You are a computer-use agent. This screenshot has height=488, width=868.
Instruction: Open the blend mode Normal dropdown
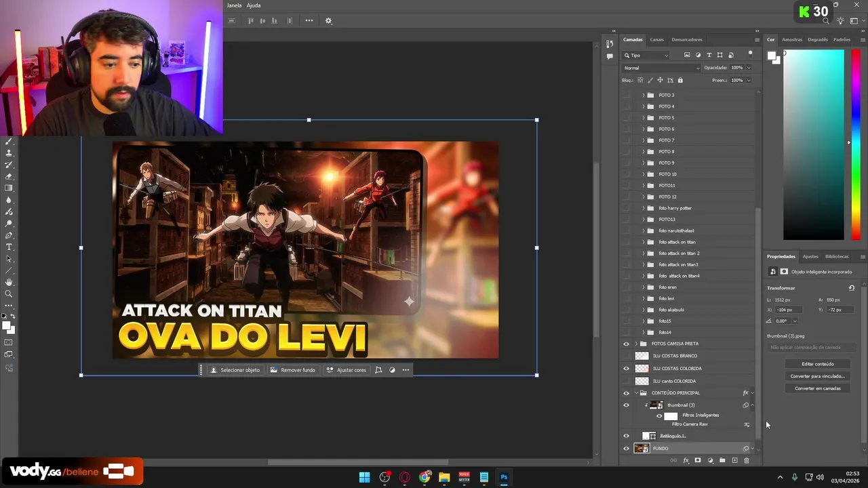coord(661,68)
